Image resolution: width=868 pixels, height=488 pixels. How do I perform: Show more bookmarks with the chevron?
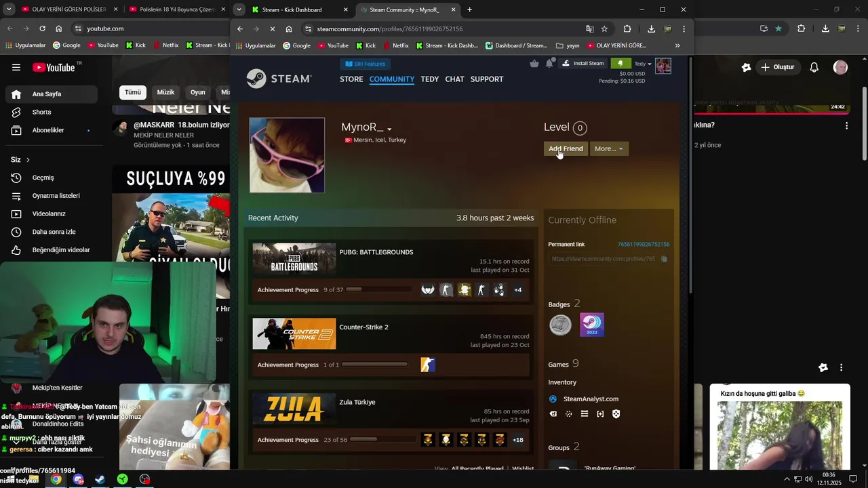click(x=677, y=45)
